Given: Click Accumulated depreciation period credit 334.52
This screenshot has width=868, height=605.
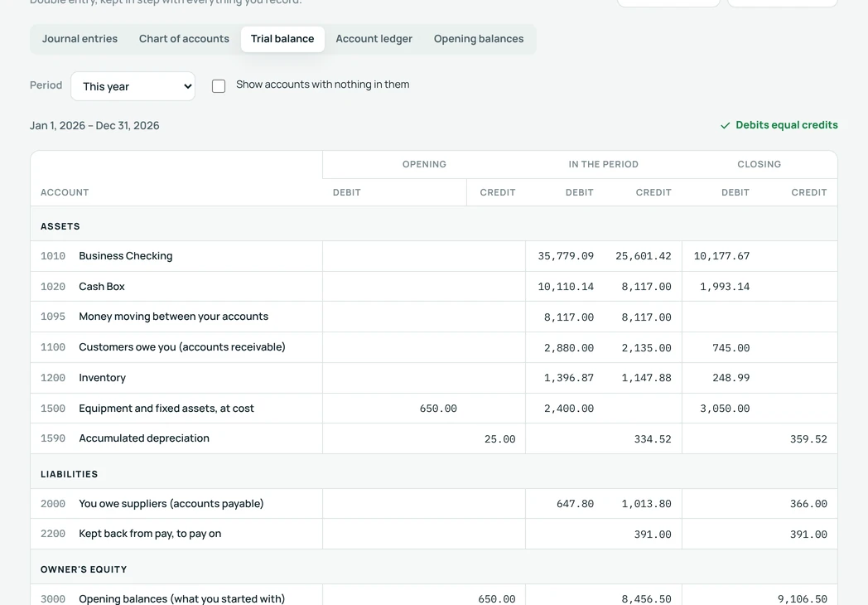Looking at the screenshot, I should click(x=653, y=438).
